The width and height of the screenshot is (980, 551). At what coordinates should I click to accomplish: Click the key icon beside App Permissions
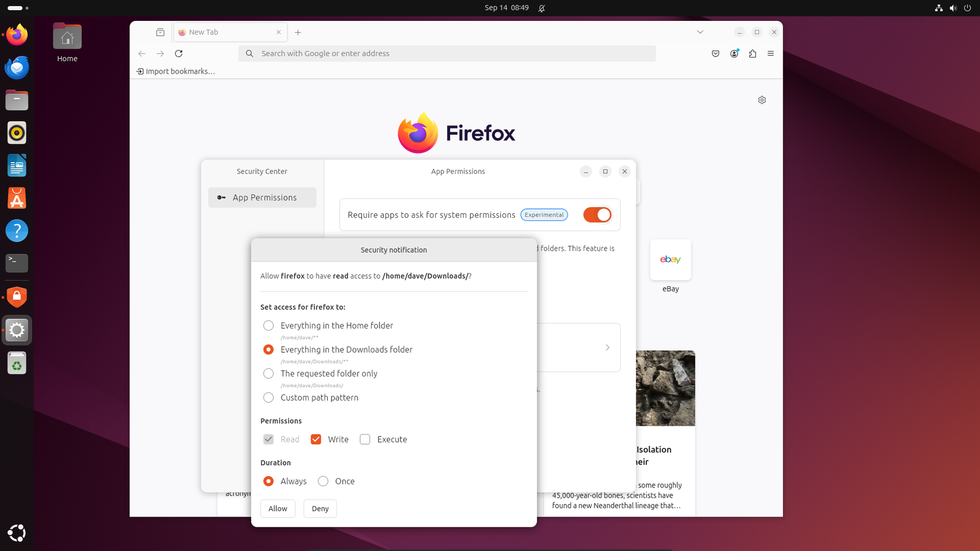point(222,197)
